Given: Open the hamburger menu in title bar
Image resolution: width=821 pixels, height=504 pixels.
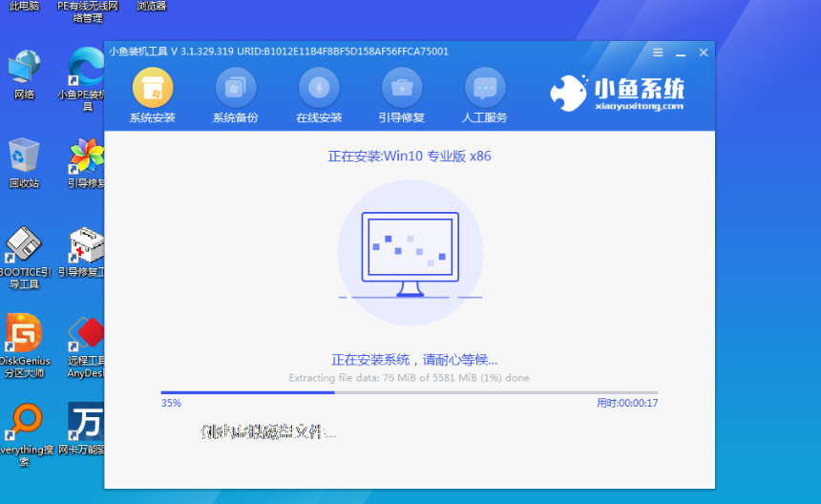Looking at the screenshot, I should tap(658, 52).
